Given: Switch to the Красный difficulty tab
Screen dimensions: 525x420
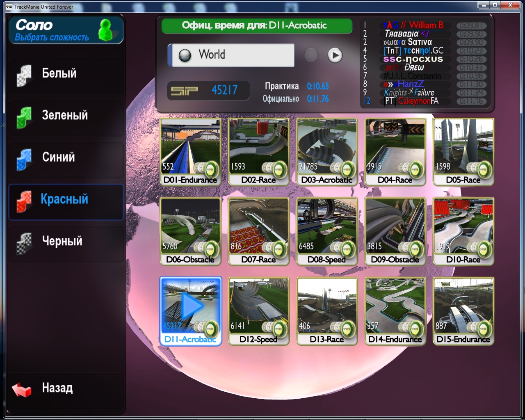Looking at the screenshot, I should click(x=66, y=200).
